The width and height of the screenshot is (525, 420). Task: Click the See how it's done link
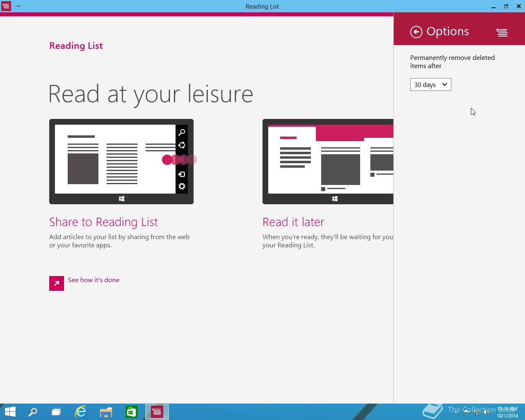tap(94, 280)
